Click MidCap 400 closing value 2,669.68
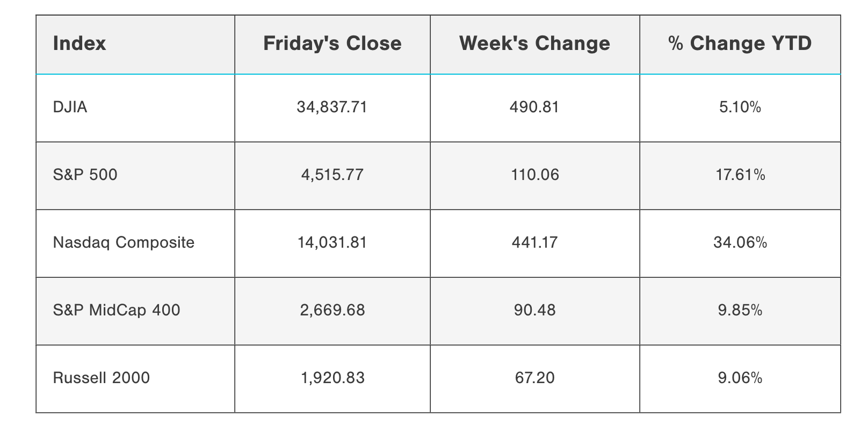Screen dimensions: 868x432 coord(332,310)
